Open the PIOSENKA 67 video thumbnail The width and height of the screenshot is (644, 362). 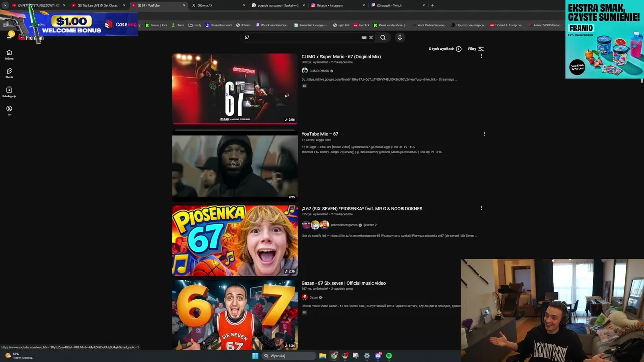tap(235, 240)
